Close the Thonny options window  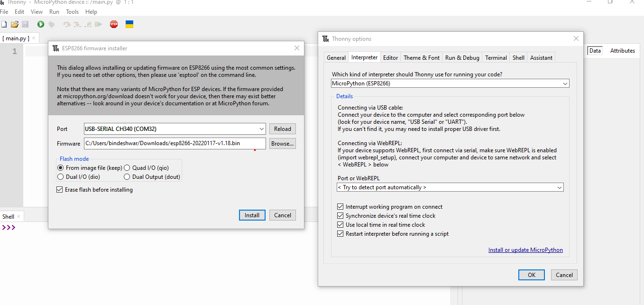point(576,38)
